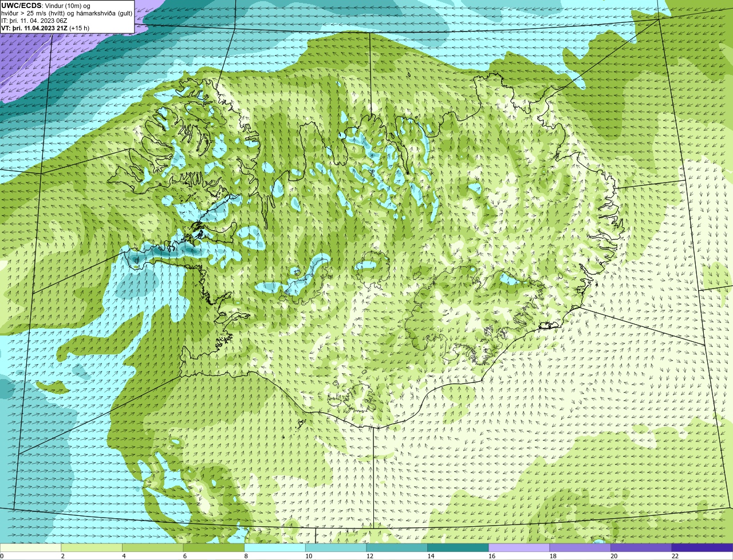Click the 10–12 m/s turquoise legend swatch
The height and width of the screenshot is (560, 733).
pos(336,547)
